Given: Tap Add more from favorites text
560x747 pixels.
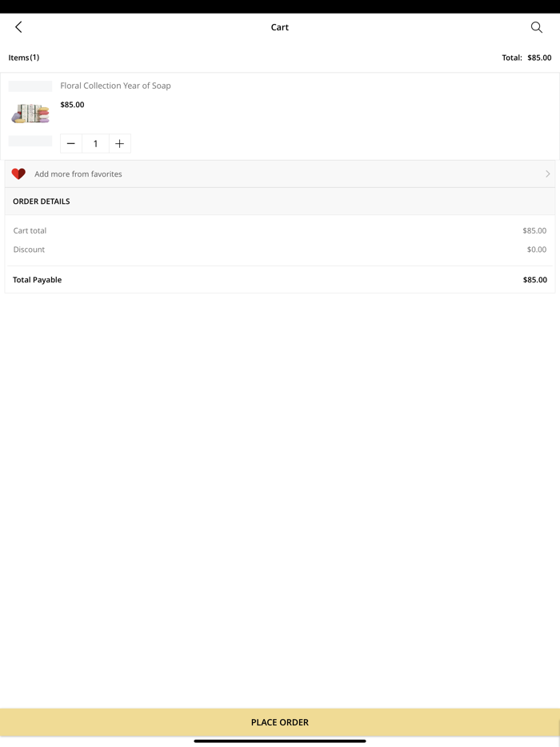Looking at the screenshot, I should coord(78,174).
